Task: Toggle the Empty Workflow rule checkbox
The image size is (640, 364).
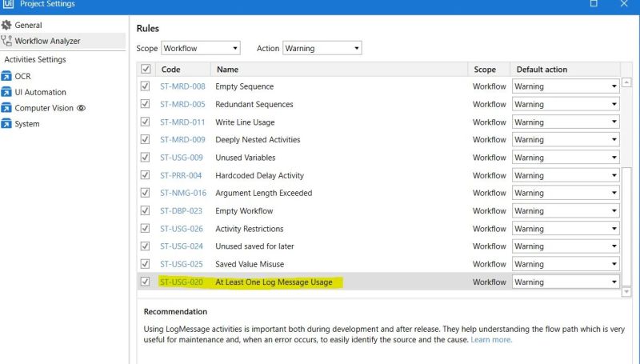Action: coord(145,210)
